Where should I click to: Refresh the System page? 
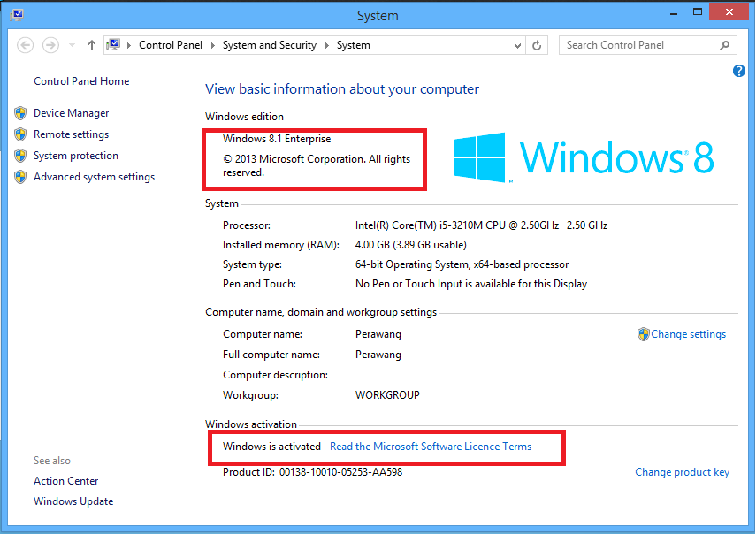click(x=537, y=46)
